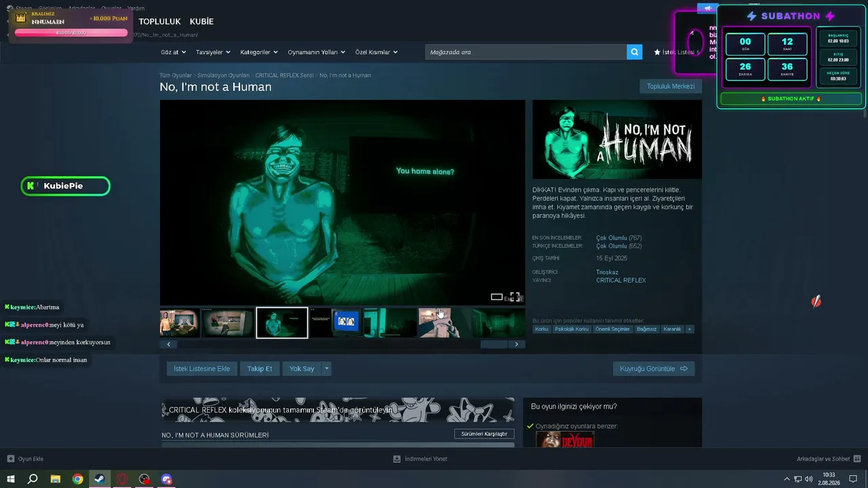Image resolution: width=868 pixels, height=488 pixels.
Task: Click Tüm Oyunlar breadcrumb link
Action: click(x=176, y=75)
